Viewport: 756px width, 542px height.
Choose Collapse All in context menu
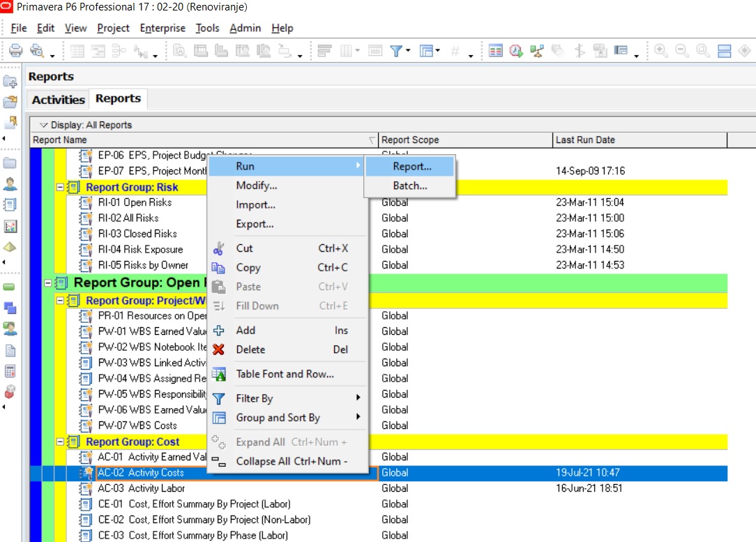pyautogui.click(x=288, y=462)
